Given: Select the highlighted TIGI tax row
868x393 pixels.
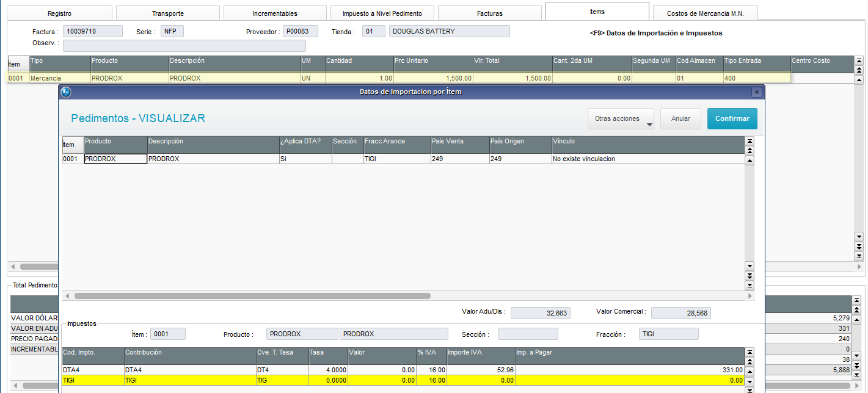Looking at the screenshot, I should click(x=403, y=380).
